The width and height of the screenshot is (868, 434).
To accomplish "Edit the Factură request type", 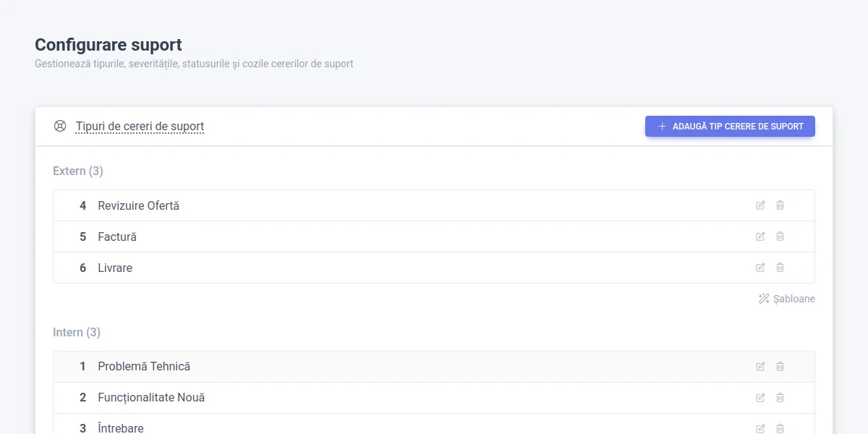I will point(760,237).
